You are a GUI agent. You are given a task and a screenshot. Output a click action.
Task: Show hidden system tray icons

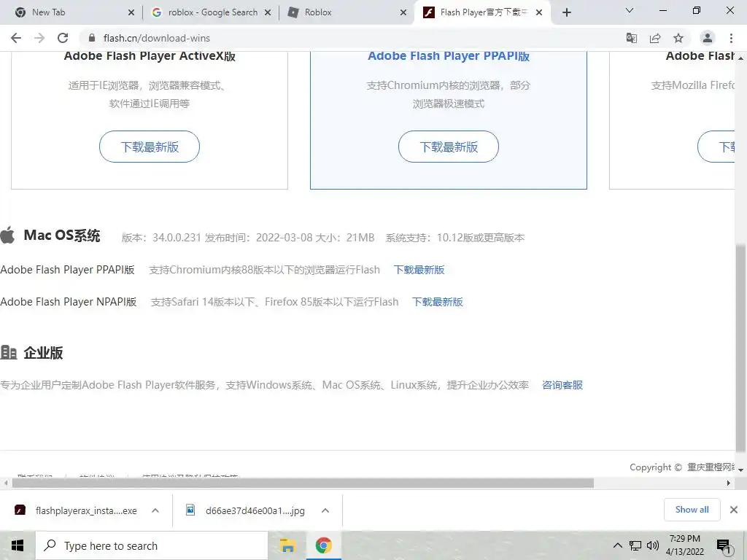click(x=617, y=545)
